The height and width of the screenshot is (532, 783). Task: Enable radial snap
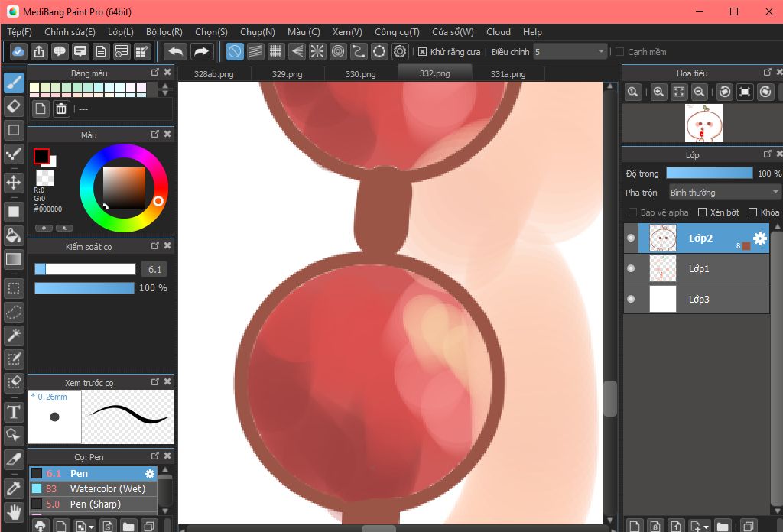317,51
